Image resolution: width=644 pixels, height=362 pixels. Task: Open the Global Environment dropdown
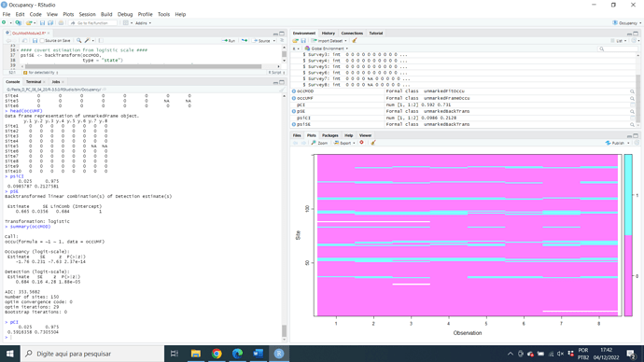(327, 49)
